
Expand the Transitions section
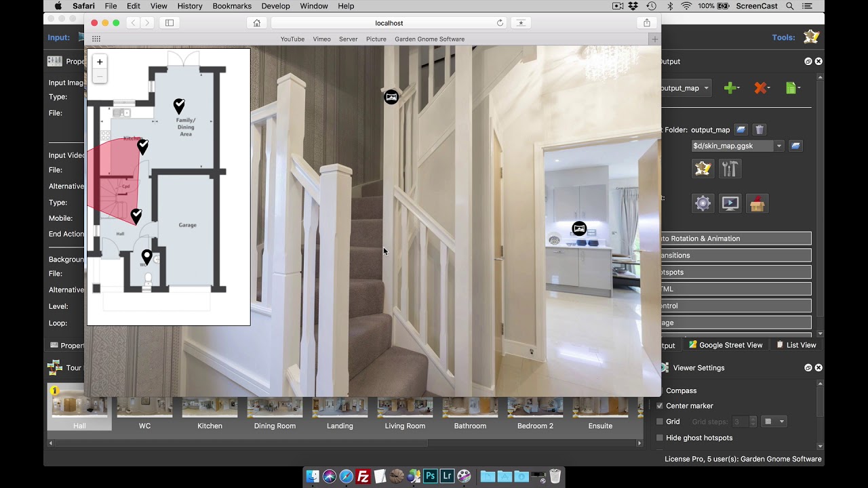point(736,256)
